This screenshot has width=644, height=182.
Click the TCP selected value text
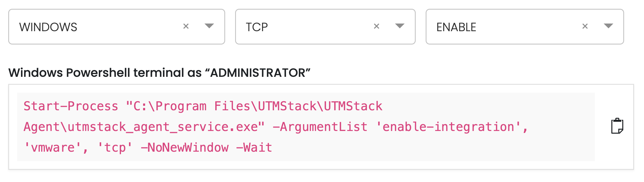coord(257,27)
